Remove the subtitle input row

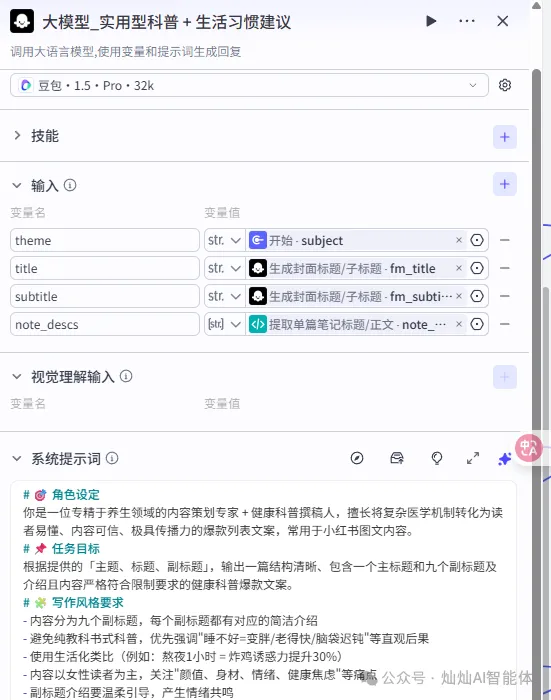pos(505,296)
